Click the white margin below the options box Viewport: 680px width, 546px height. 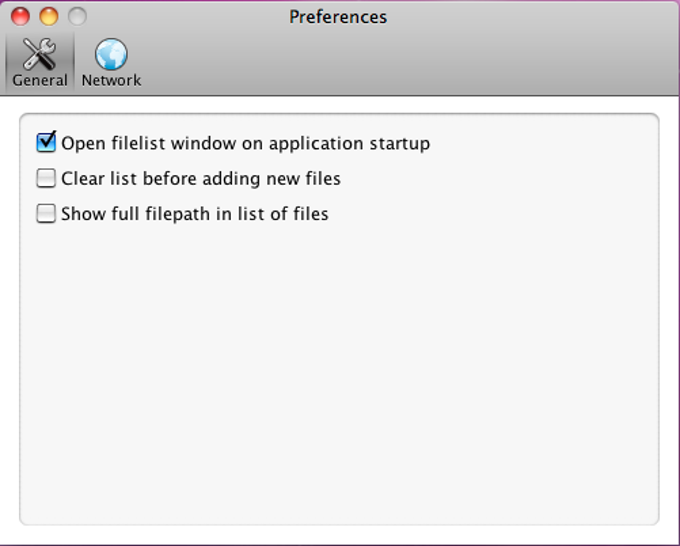[339, 536]
